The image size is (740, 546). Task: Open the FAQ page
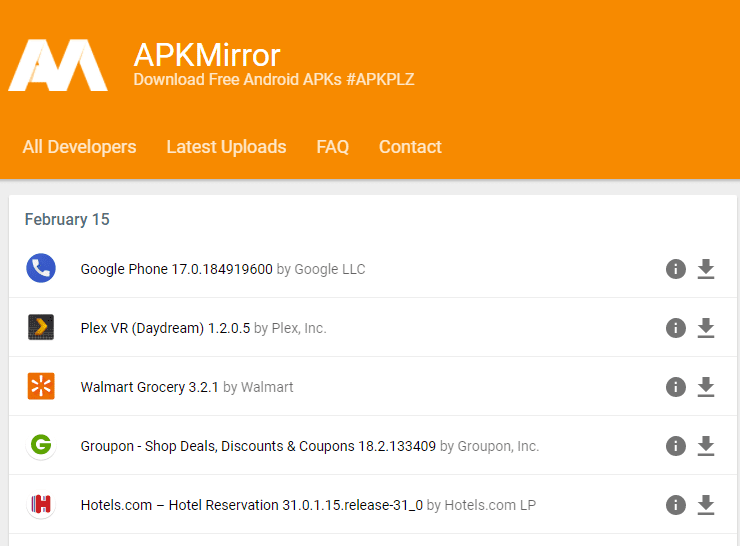pyautogui.click(x=333, y=147)
